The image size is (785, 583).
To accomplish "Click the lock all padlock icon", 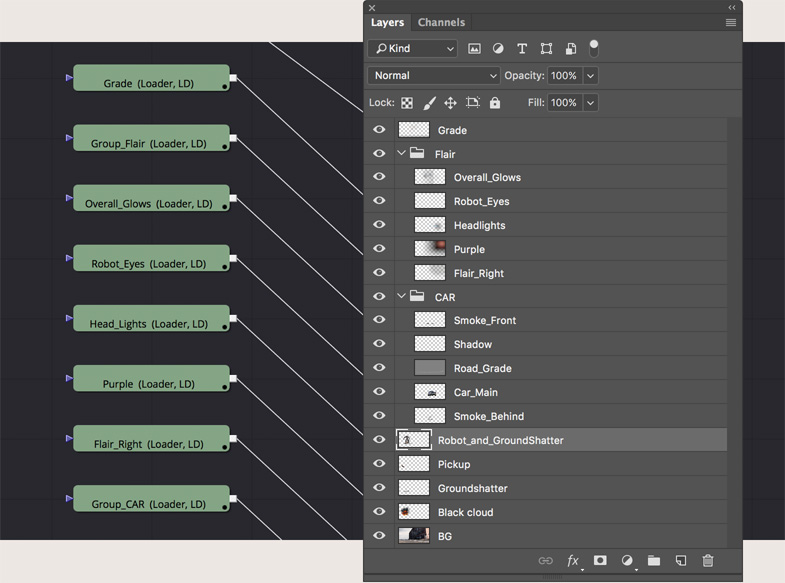I will pyautogui.click(x=495, y=103).
